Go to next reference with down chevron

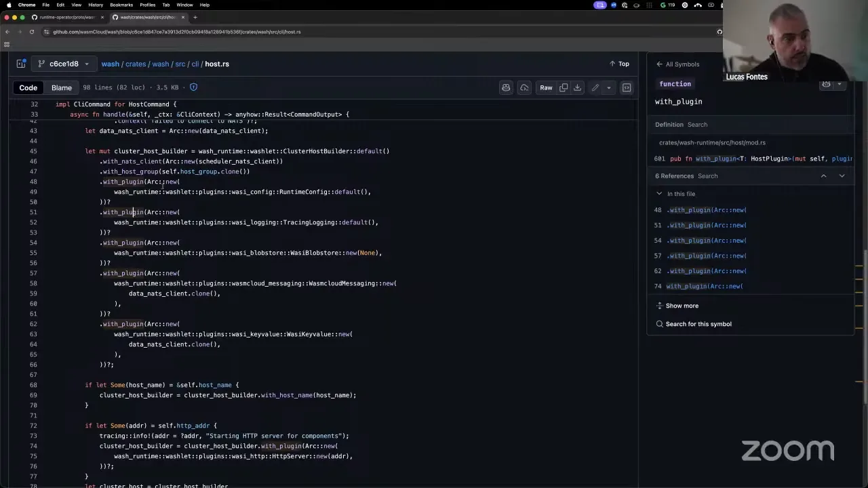(842, 176)
